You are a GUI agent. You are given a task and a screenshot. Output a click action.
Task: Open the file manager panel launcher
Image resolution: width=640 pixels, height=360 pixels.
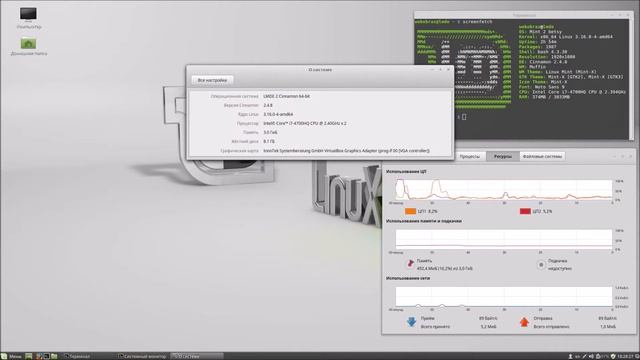click(54, 356)
